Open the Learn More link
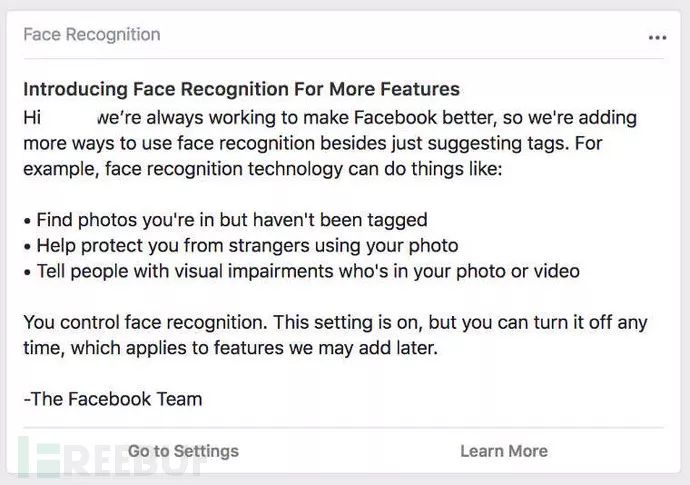Screen dimensions: 690x485 point(503,451)
